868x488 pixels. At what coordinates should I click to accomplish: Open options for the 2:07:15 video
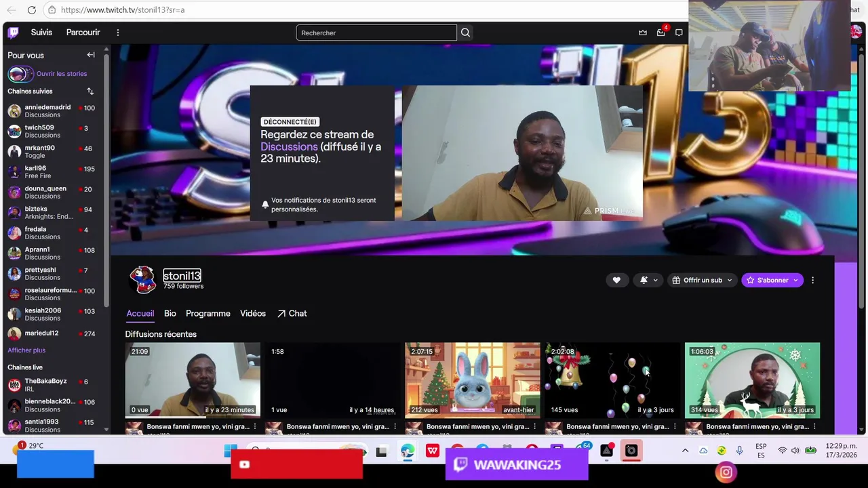[x=534, y=426]
